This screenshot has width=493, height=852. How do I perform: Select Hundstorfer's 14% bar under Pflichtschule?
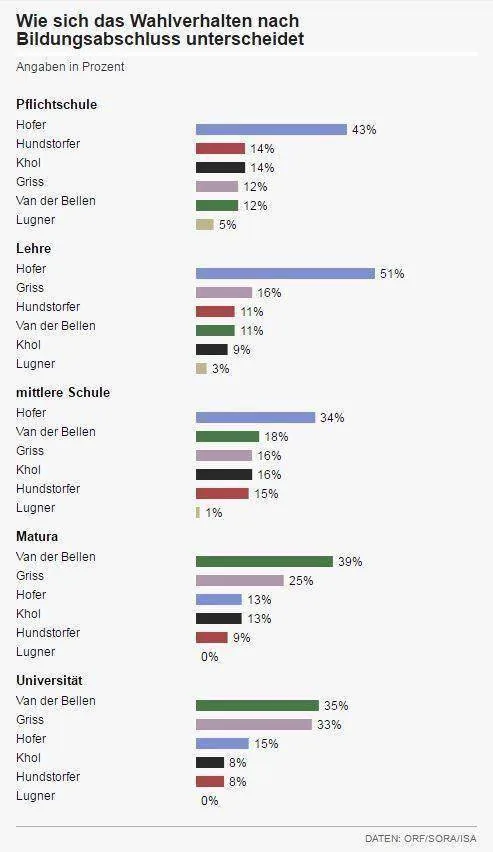(220, 148)
